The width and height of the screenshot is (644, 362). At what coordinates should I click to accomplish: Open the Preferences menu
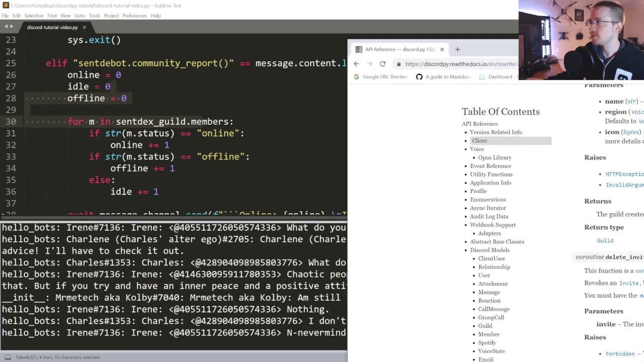click(x=135, y=16)
